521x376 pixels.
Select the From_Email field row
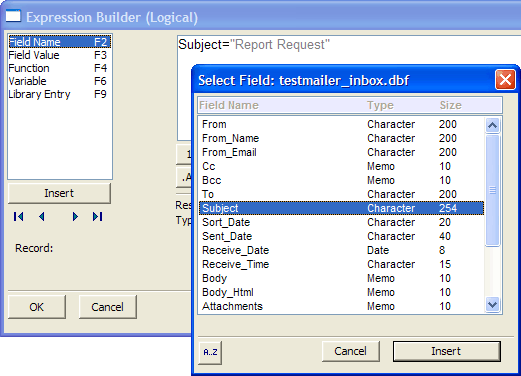click(x=342, y=152)
